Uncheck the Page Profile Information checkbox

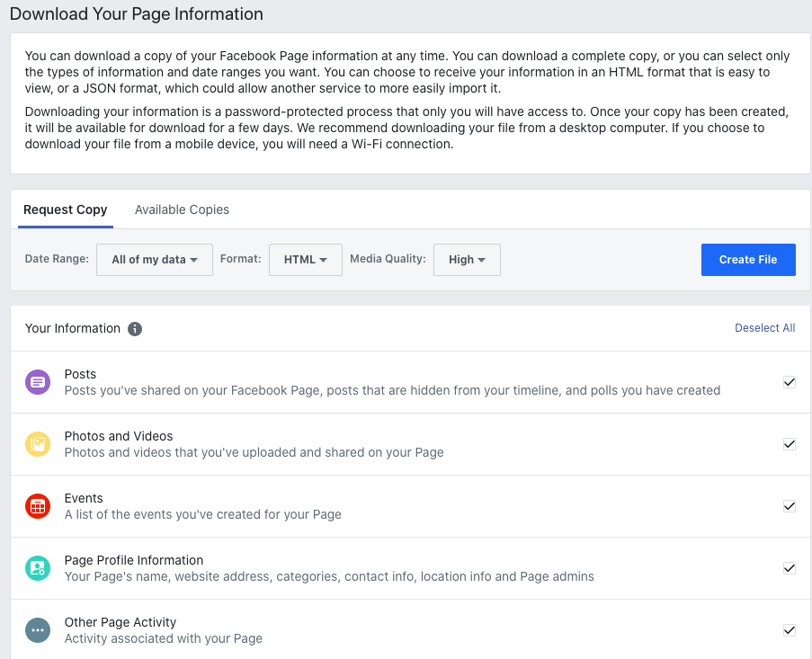tap(790, 568)
